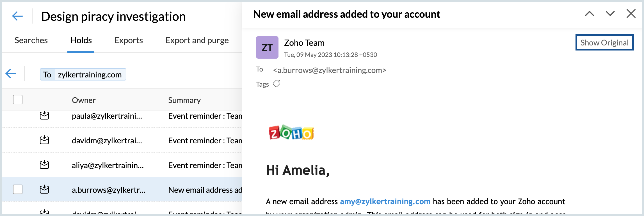Click the back arrow beside Design piracy investigation
Image resolution: width=644 pixels, height=216 pixels.
pyautogui.click(x=17, y=16)
